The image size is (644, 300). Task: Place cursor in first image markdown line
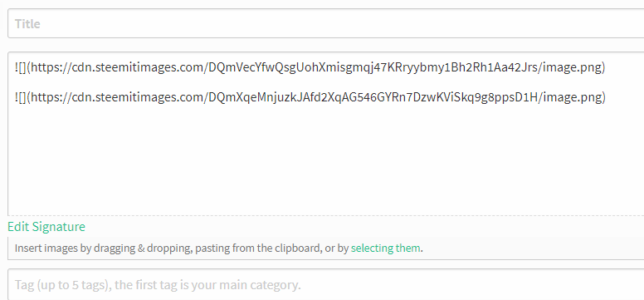point(310,67)
